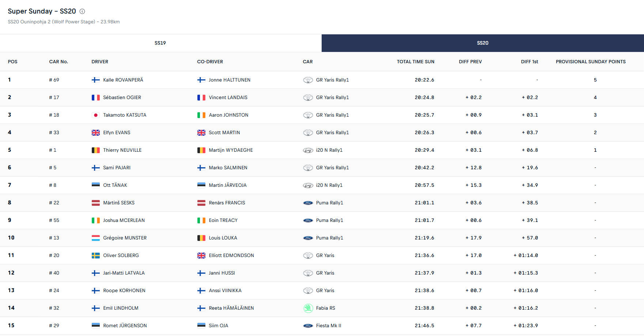
Task: Click the Skoda logo next to Fabia RS
Action: click(x=308, y=308)
